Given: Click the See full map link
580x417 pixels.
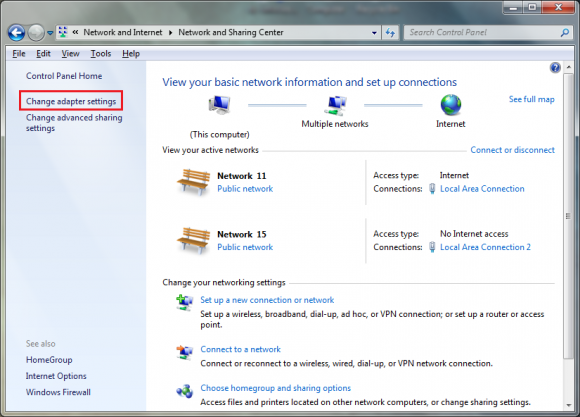Looking at the screenshot, I should (532, 99).
